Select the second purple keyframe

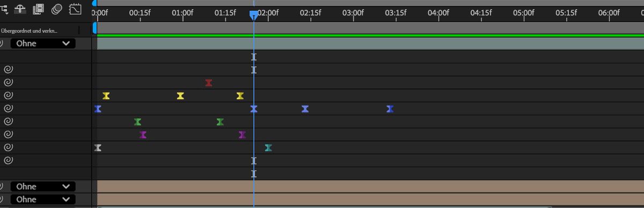tap(243, 135)
